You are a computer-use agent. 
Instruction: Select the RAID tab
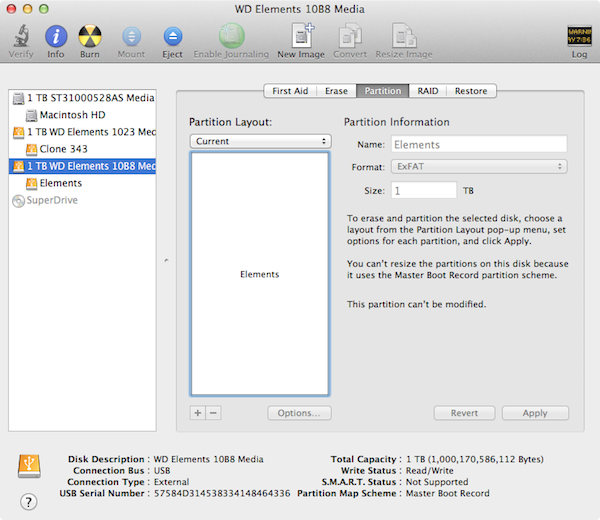427,91
